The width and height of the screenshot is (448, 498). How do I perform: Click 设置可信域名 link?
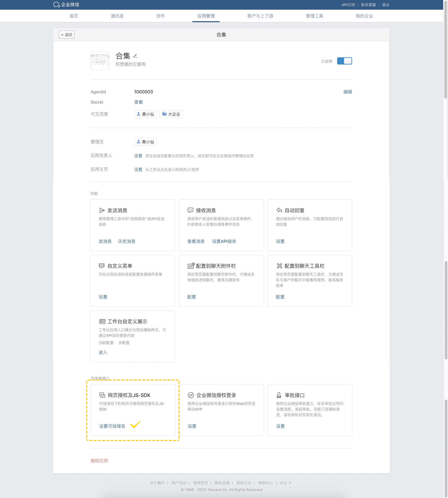[x=112, y=426]
